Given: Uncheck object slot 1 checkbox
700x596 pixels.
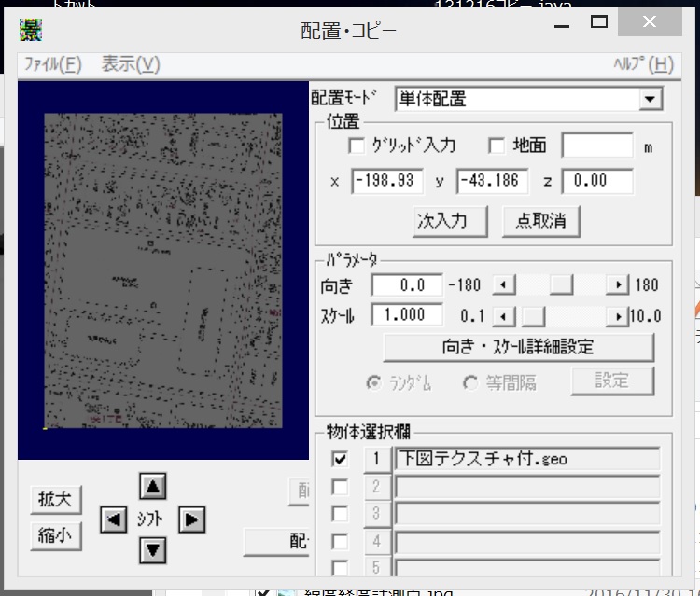Looking at the screenshot, I should pyautogui.click(x=340, y=459).
